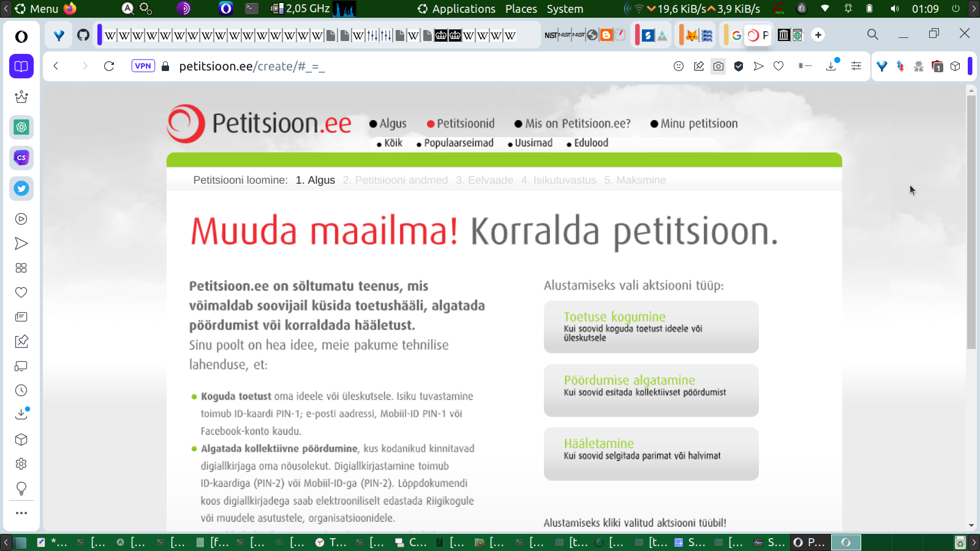Open the Downloads icon in the sidebar
The height and width of the screenshot is (551, 980).
click(21, 414)
